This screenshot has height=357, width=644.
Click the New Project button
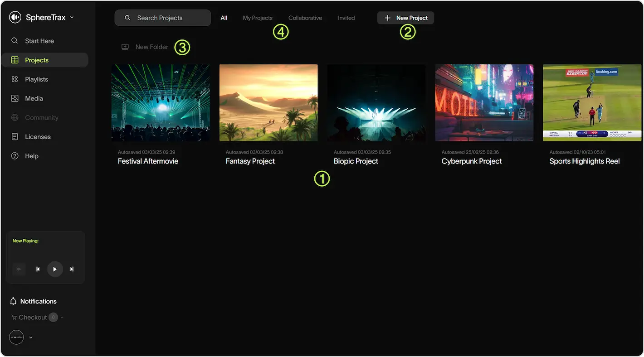pyautogui.click(x=405, y=18)
